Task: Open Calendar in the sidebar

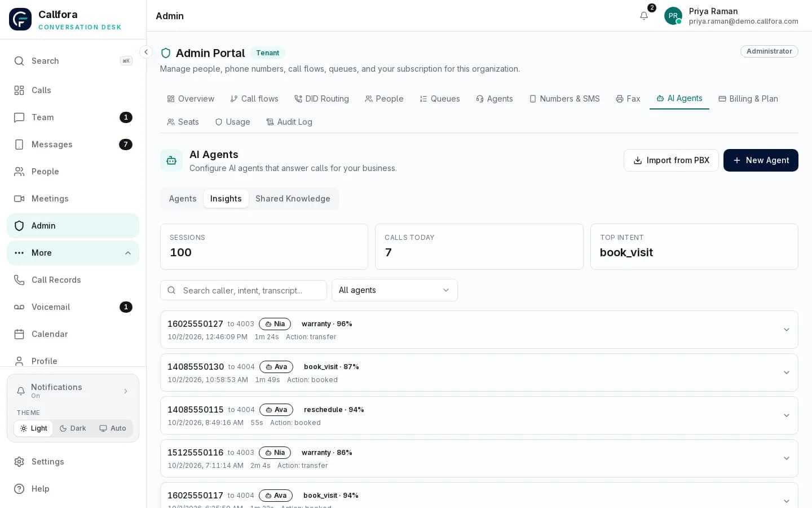Action: [73, 334]
